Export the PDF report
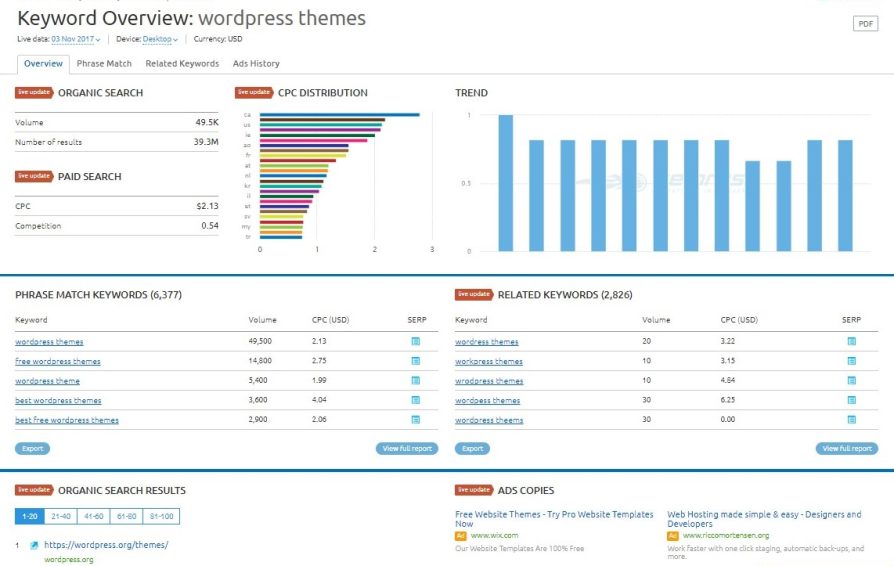This screenshot has height=566, width=894. [864, 24]
